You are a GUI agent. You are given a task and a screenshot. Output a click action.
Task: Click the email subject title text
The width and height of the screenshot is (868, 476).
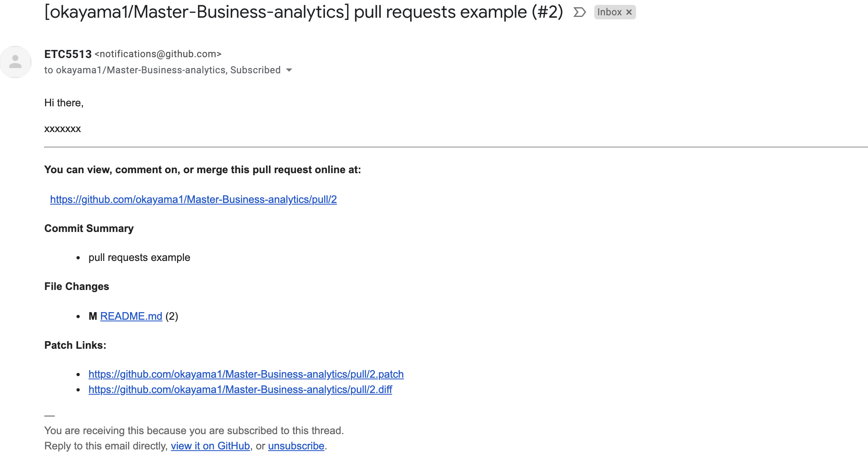tap(304, 12)
